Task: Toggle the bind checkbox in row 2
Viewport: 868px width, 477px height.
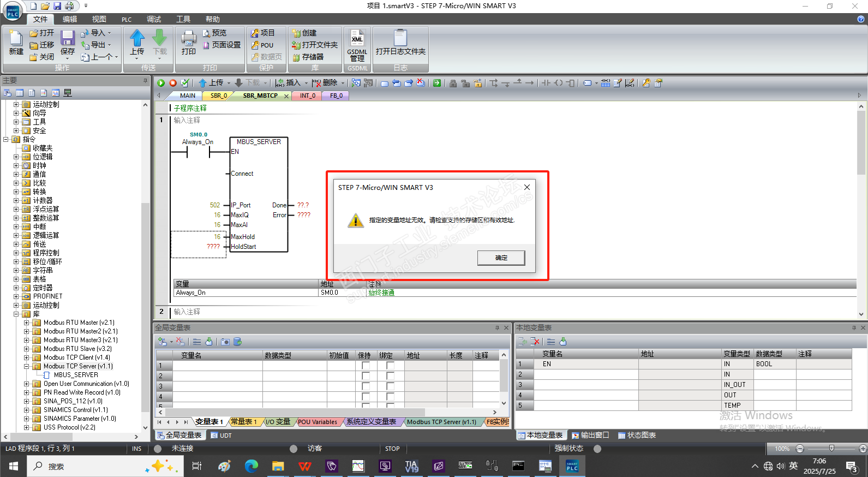Action: 390,376
